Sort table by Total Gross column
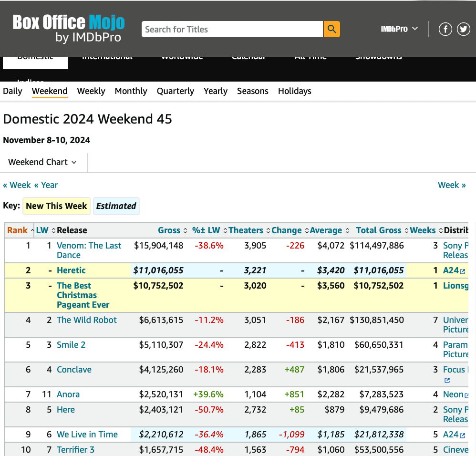The width and height of the screenshot is (476, 456). pos(382,230)
